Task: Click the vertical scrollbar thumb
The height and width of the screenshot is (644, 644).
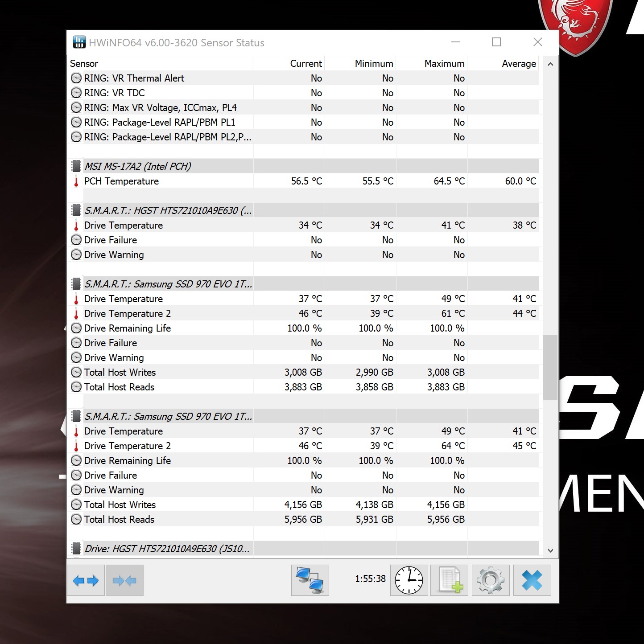Action: point(550,367)
